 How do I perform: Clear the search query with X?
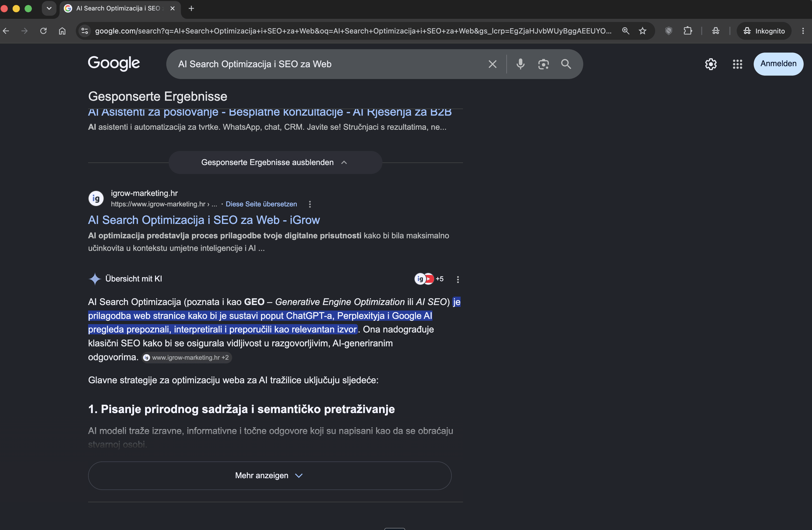492,64
